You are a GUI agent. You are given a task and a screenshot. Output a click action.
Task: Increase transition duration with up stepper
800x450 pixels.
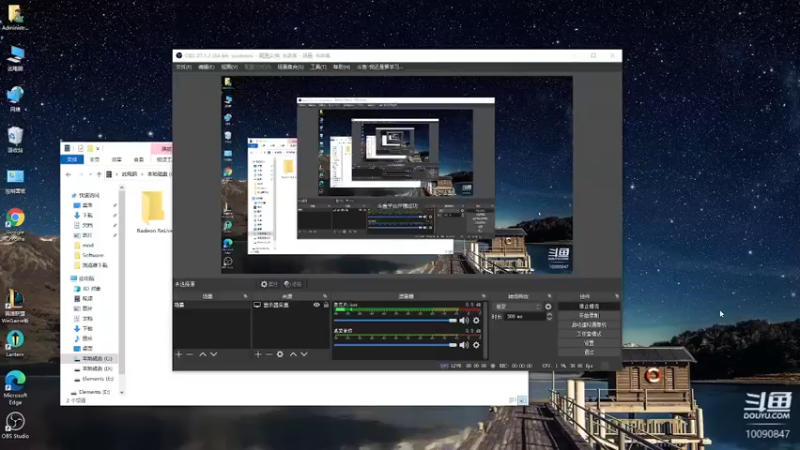[549, 314]
